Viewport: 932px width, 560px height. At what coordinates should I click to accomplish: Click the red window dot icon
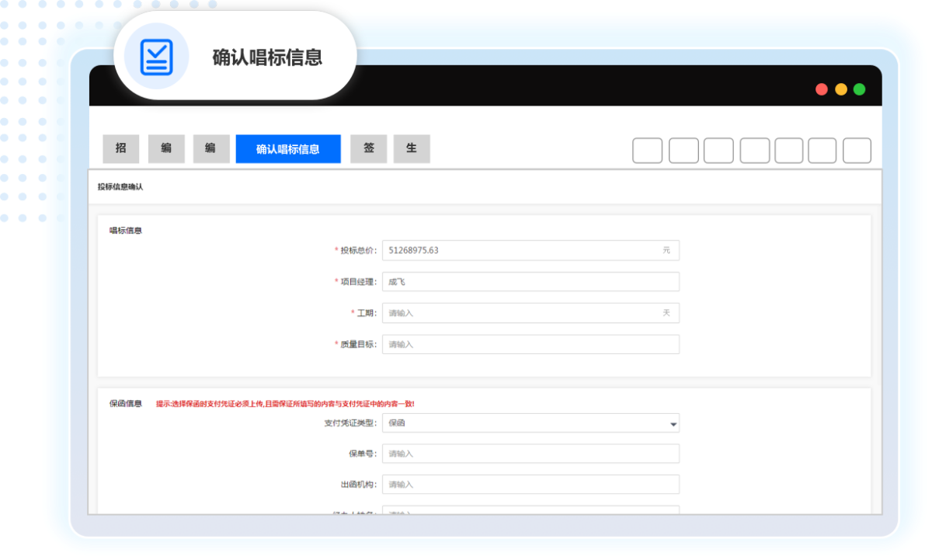821,89
